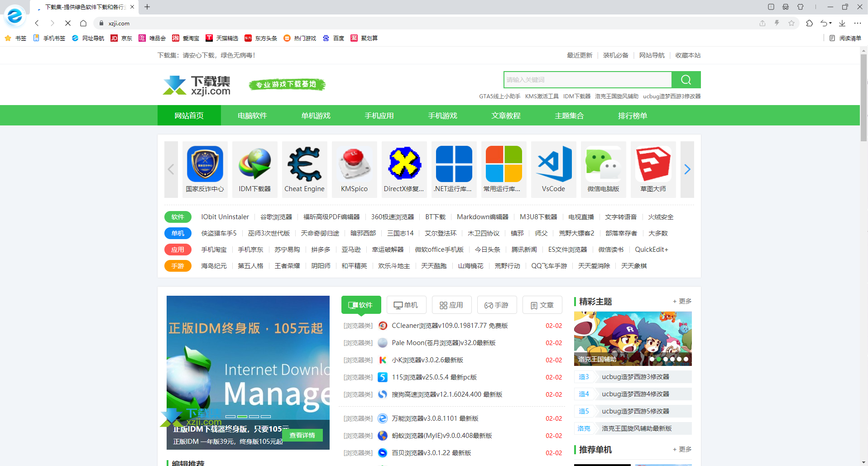
Task: Open the 草图大师 icon
Action: pyautogui.click(x=653, y=164)
